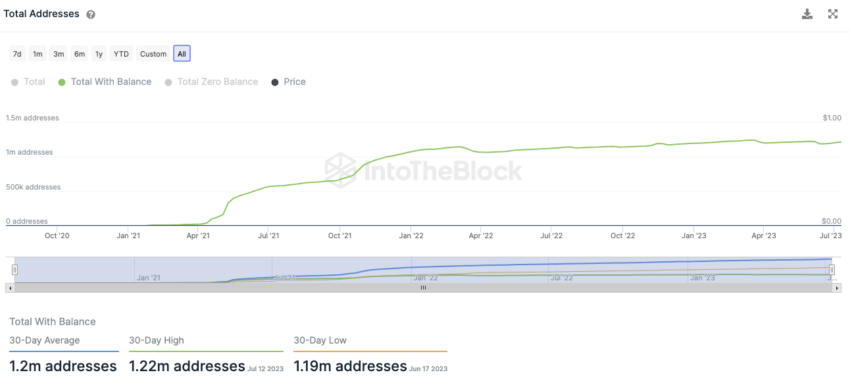The image size is (850, 383).
Task: Toggle the Total series legend
Action: pyautogui.click(x=28, y=82)
